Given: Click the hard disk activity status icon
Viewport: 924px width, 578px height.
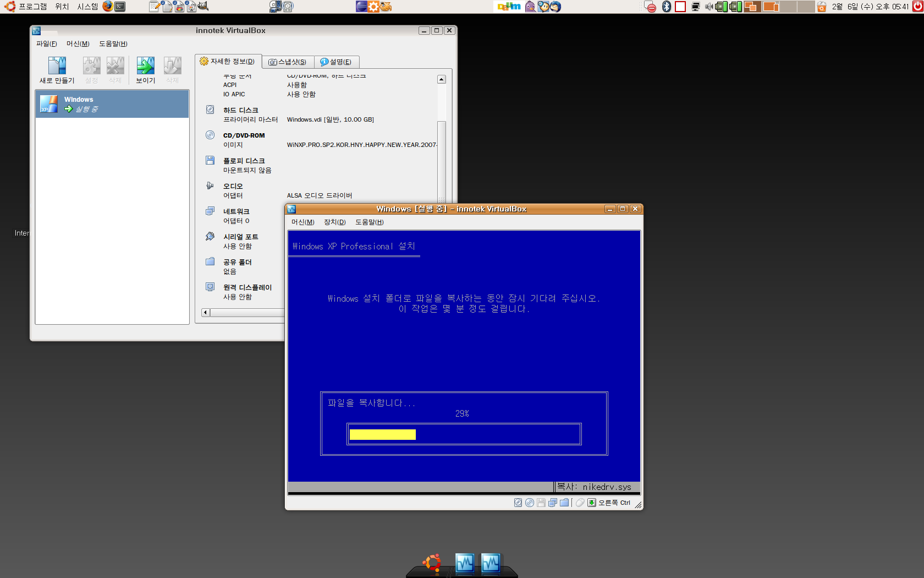Looking at the screenshot, I should [x=518, y=503].
